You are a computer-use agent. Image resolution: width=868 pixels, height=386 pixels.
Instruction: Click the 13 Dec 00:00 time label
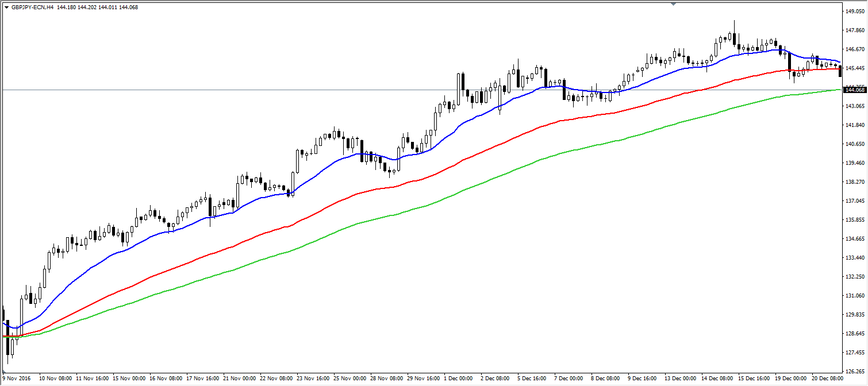click(x=680, y=379)
